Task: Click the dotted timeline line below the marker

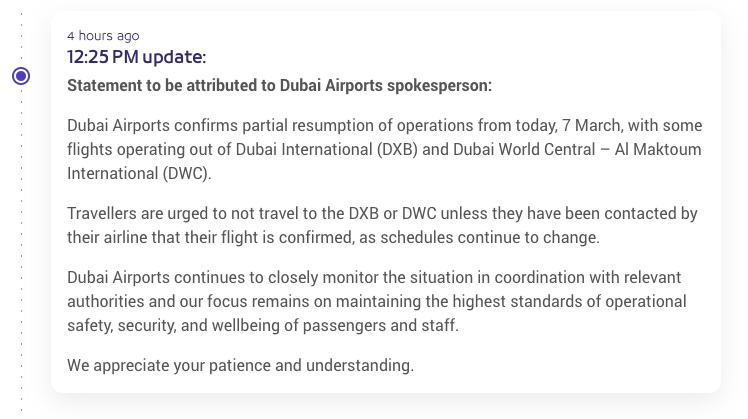Action: (21, 250)
